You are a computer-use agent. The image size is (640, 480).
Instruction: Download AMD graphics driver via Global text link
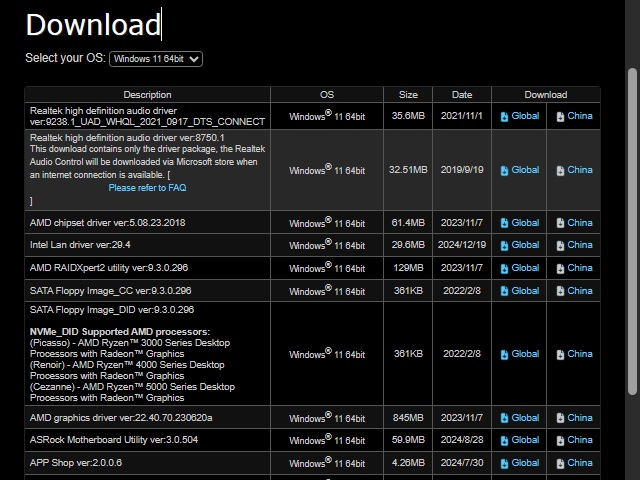point(525,418)
